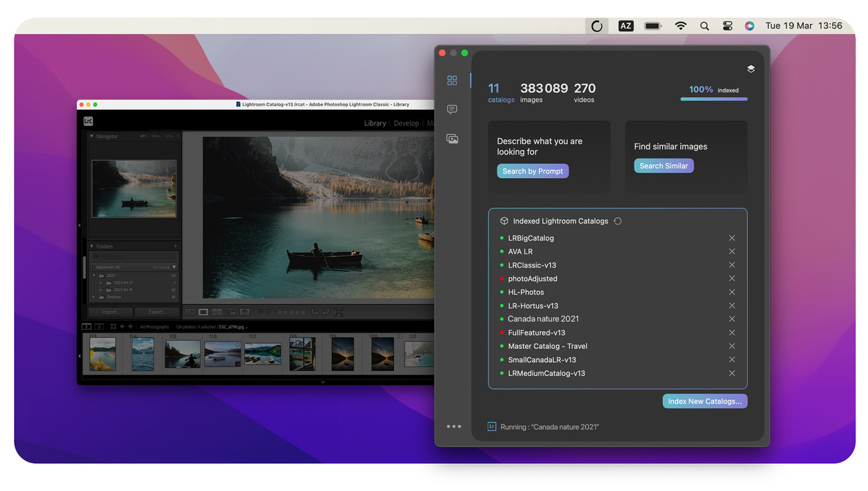
Task: Click Index New Catalogs button
Action: tap(705, 402)
